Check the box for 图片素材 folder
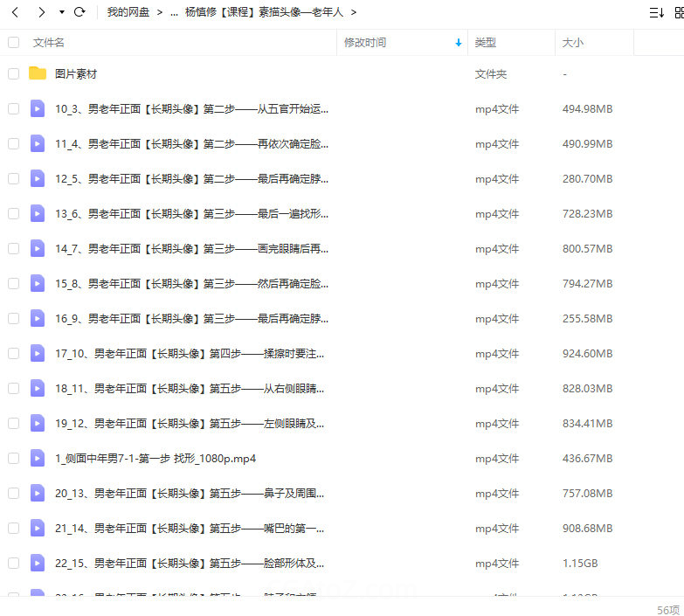Screen dimensions: 684x616 click(13, 74)
